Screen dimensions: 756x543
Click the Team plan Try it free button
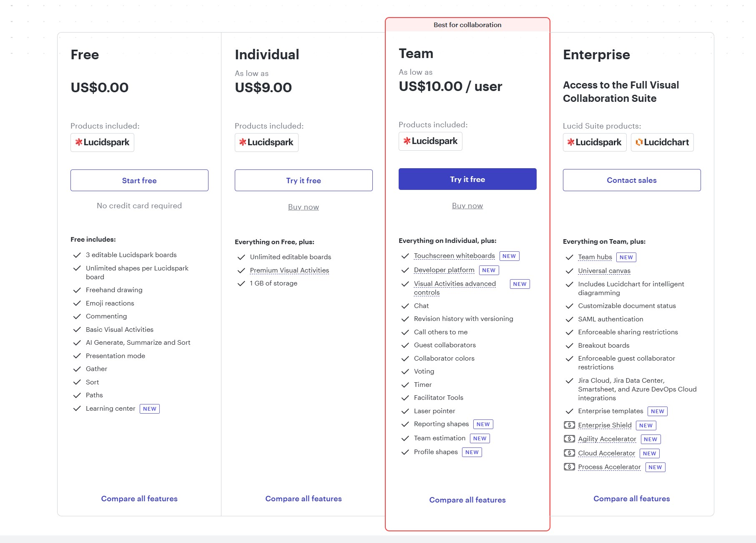coord(467,179)
